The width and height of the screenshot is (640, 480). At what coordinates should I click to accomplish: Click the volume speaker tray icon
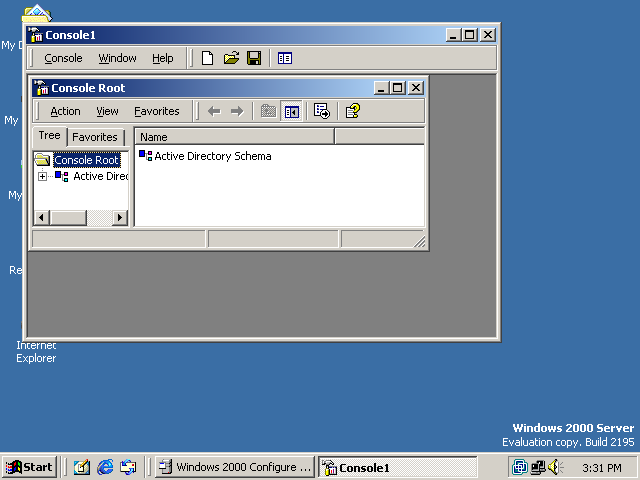click(554, 467)
